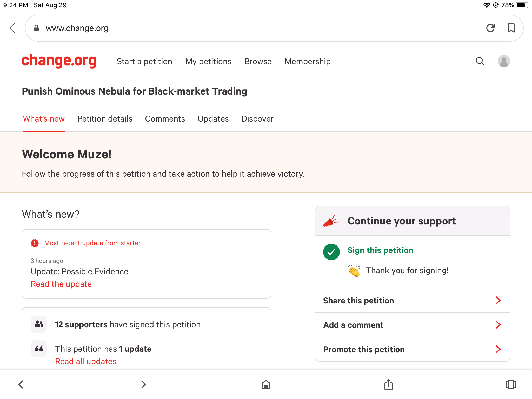Click the user profile icon
Screen dimensions: 532x399
(x=503, y=61)
